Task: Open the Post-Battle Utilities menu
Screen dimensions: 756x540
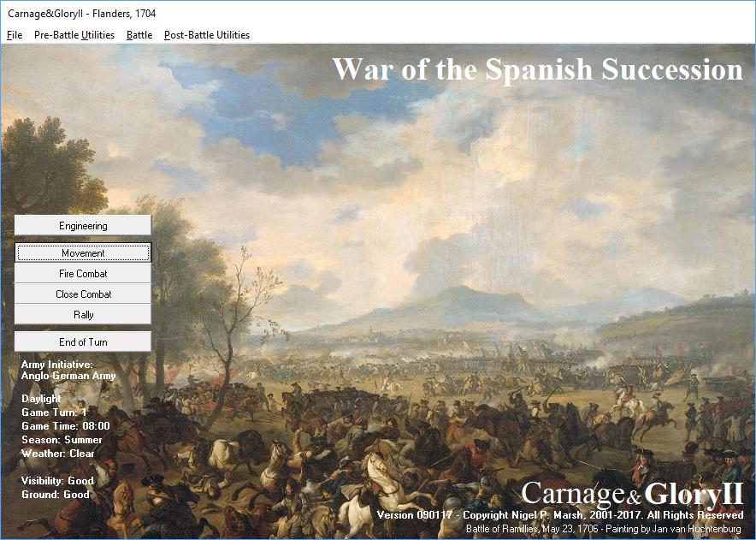Action: click(207, 35)
